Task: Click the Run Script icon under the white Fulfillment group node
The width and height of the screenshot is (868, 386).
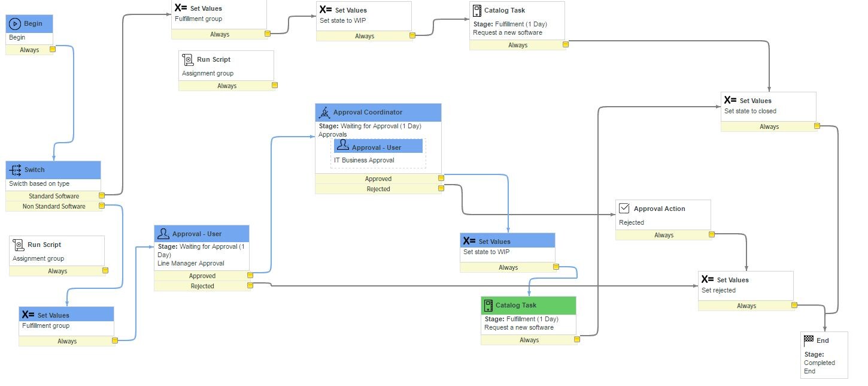Action: (188, 59)
